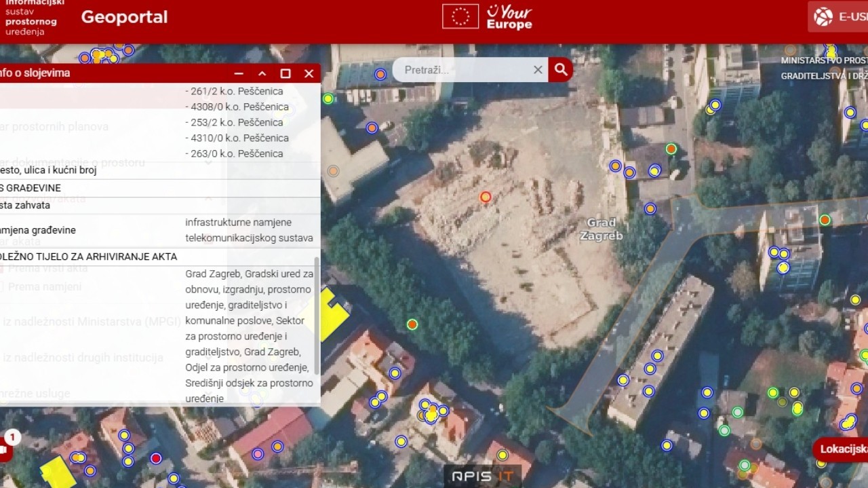Click the EU flag emblem
The width and height of the screenshot is (868, 488).
[460, 16]
